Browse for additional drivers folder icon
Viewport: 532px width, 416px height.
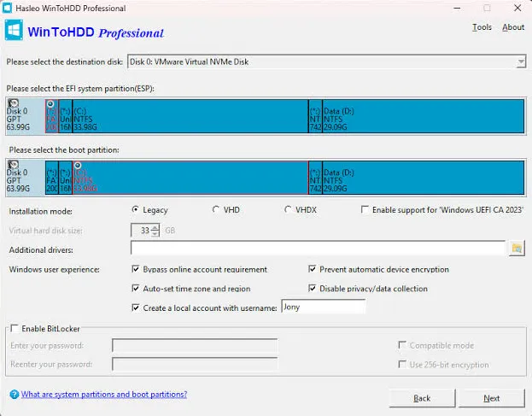point(517,249)
